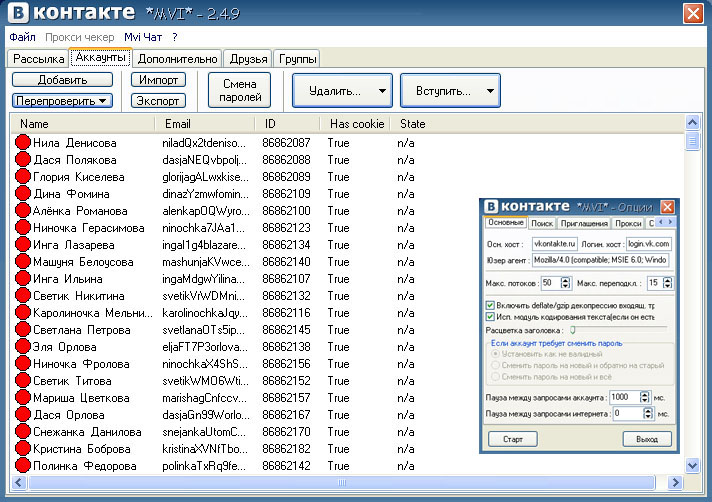
Task: Sort accounts by the Has cookie column header
Action: (x=356, y=124)
